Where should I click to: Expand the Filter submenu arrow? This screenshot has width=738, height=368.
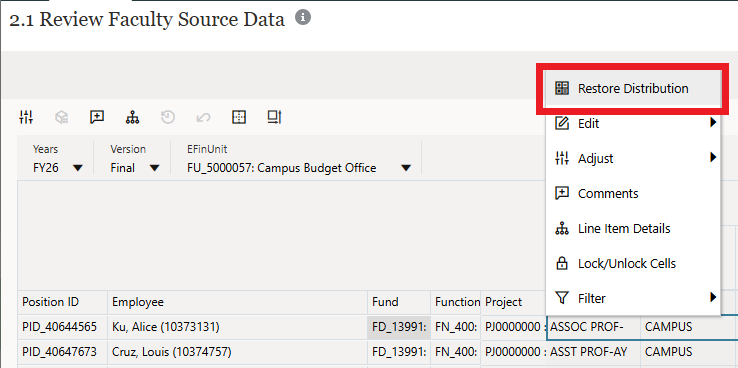713,297
